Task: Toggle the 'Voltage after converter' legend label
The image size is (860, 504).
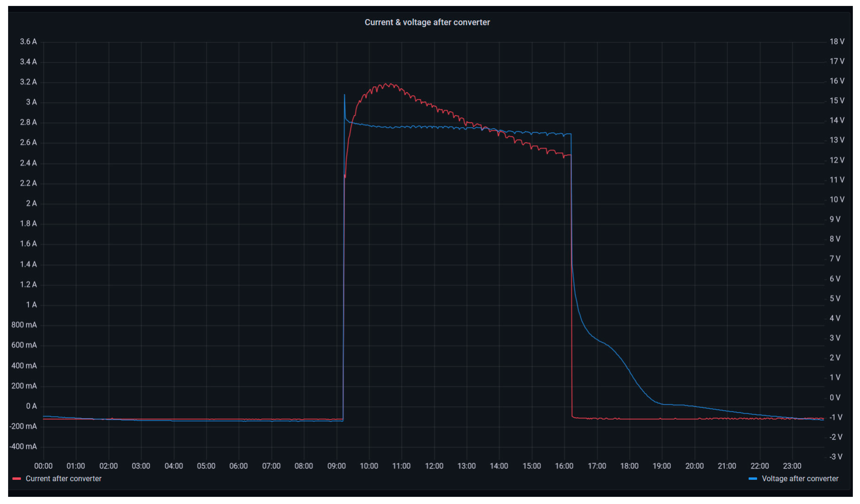Action: [800, 479]
